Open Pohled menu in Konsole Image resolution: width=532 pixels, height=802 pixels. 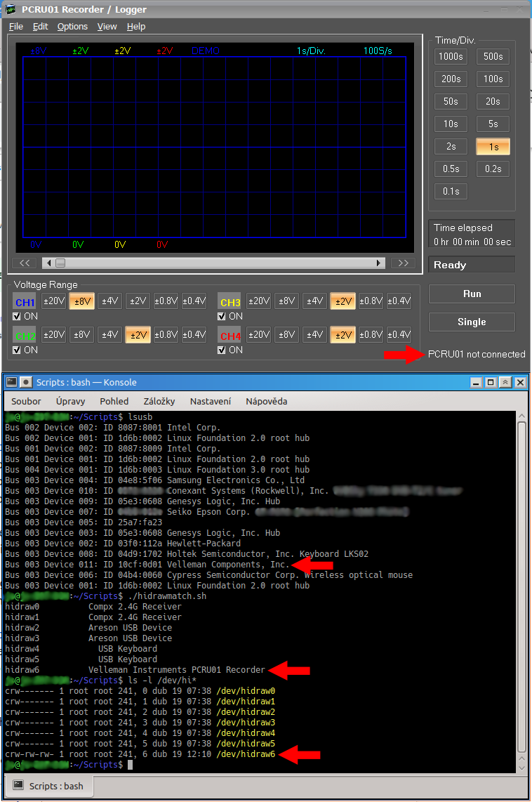pos(114,402)
